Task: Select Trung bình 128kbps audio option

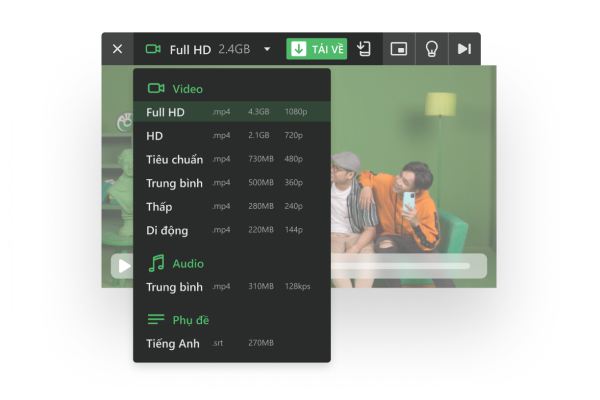Action: (231, 287)
